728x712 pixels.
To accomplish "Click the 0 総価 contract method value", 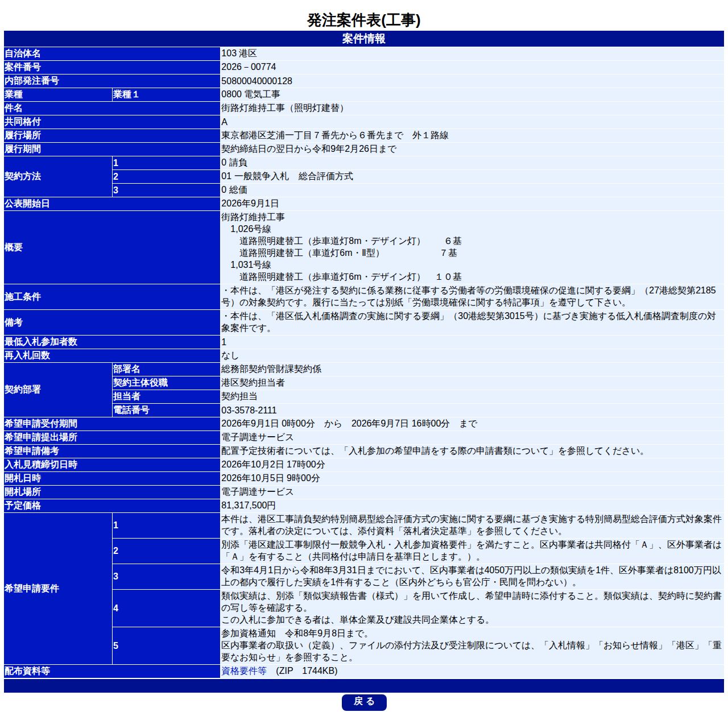I will 234,190.
